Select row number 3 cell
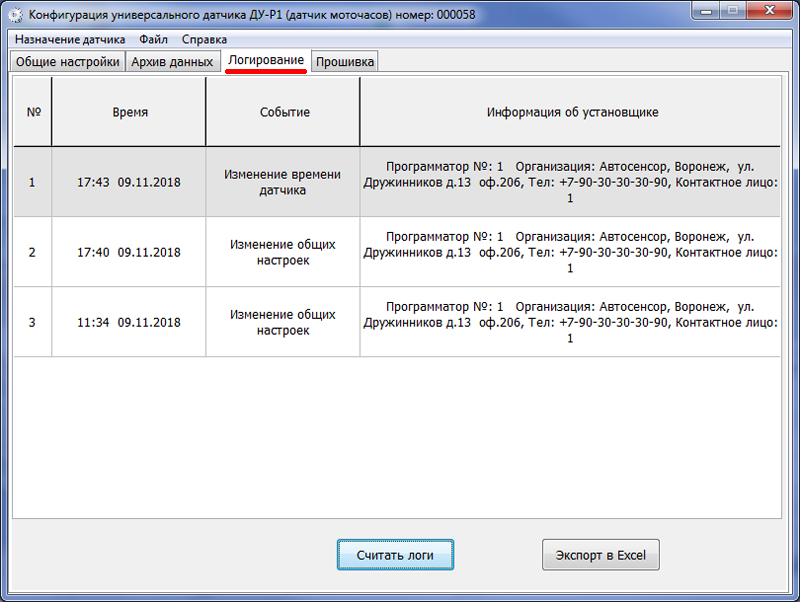 32,322
